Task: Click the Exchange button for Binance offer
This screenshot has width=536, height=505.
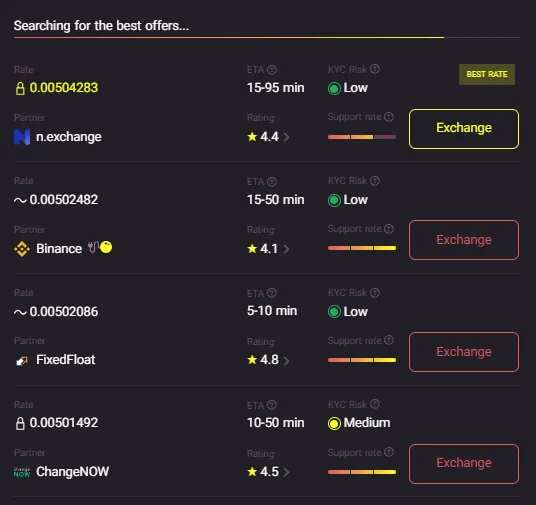Action: point(464,240)
